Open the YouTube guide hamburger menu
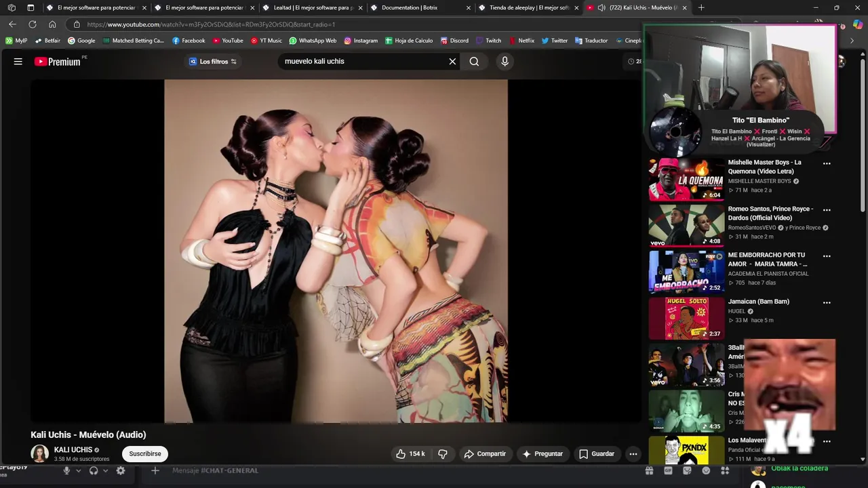 point(18,61)
